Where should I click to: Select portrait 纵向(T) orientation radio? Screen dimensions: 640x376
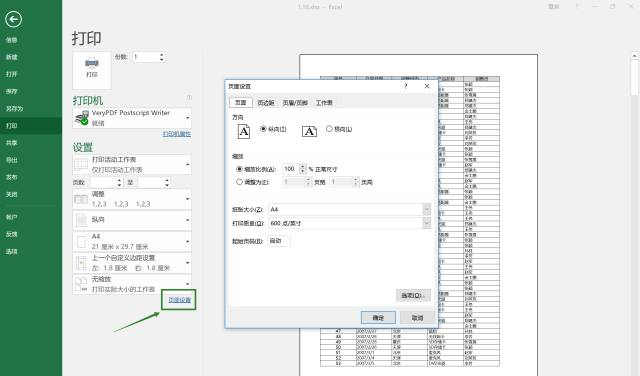click(263, 129)
